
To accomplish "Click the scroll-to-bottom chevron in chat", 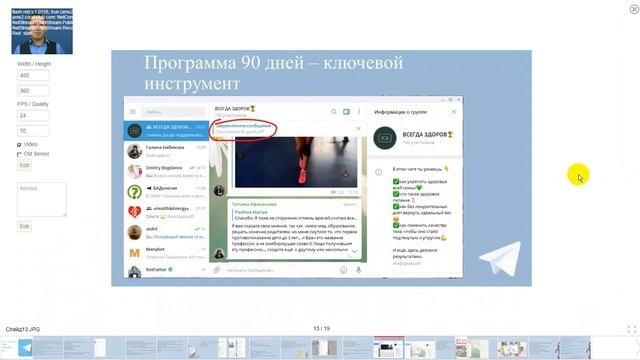I will (354, 251).
